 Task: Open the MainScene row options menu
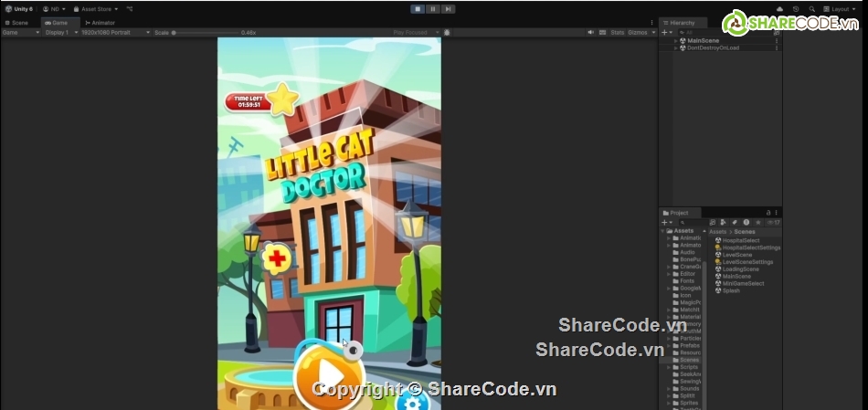click(776, 41)
